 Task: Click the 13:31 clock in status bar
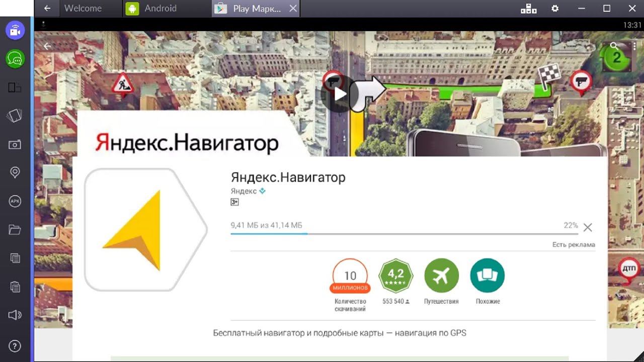[x=632, y=25]
